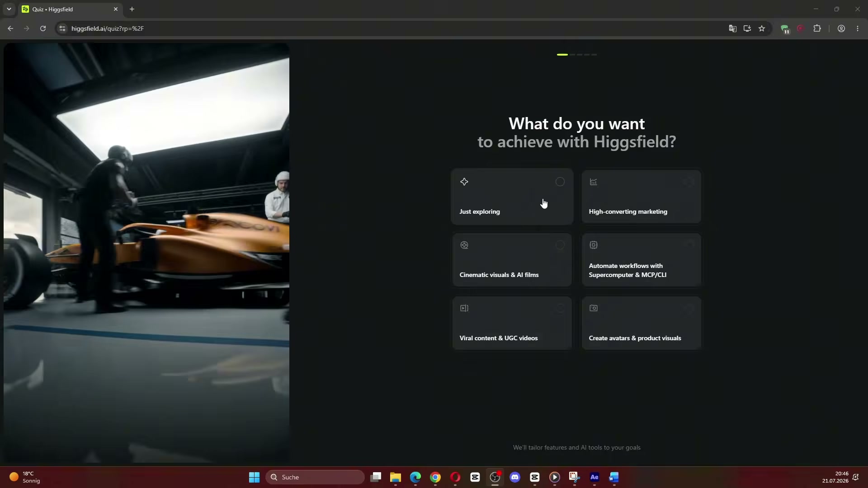
Task: Open Google Translate icon in address bar
Action: point(733,28)
